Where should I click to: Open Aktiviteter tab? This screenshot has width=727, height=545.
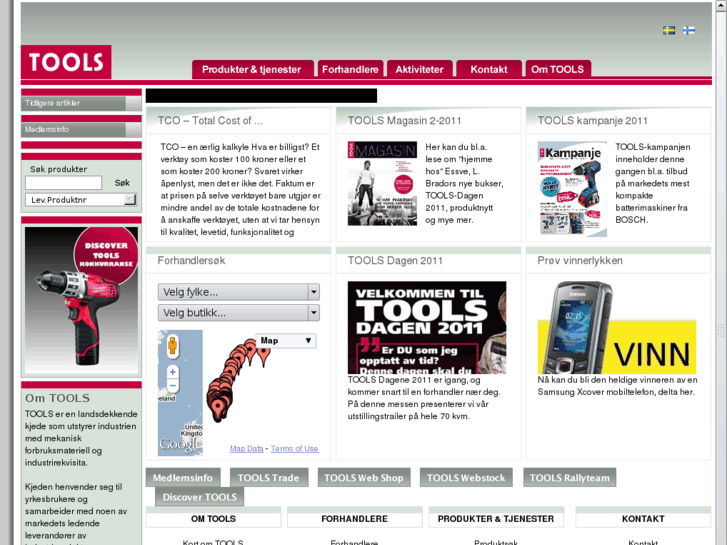coord(419,69)
